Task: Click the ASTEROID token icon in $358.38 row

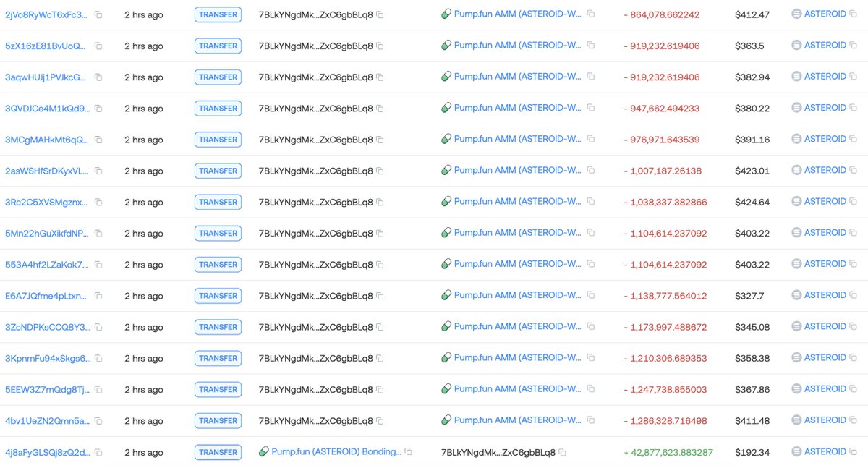Action: pos(796,357)
